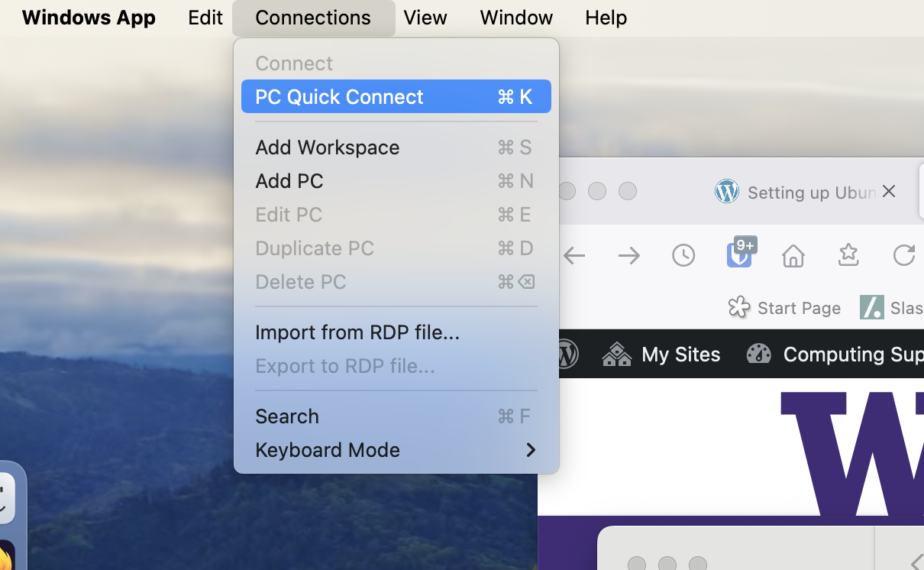This screenshot has height=570, width=924.
Task: Click the WordPress logo in admin bar
Action: (566, 355)
